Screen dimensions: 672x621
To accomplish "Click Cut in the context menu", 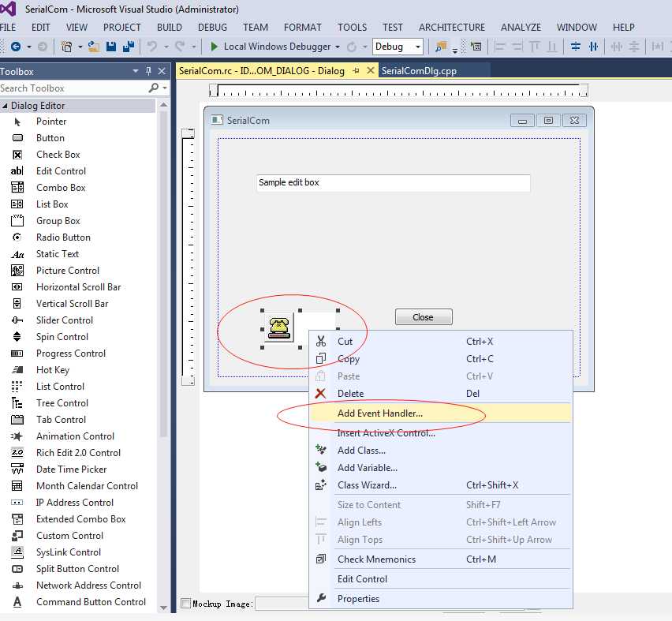I will click(441, 342).
